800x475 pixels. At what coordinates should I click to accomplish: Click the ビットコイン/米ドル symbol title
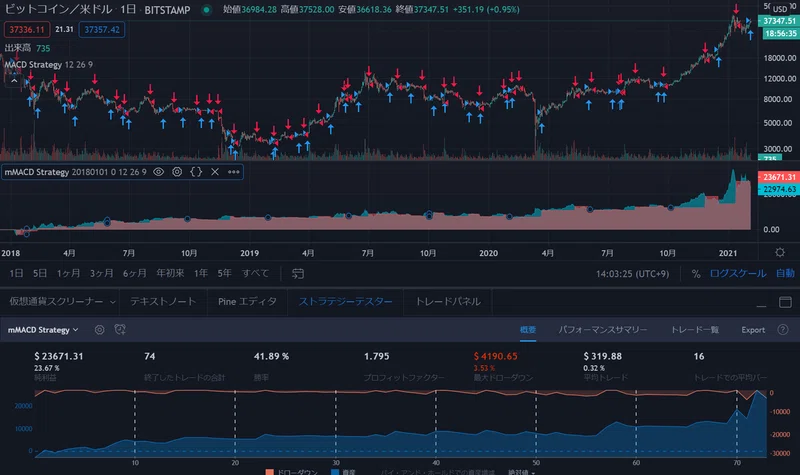click(x=58, y=10)
